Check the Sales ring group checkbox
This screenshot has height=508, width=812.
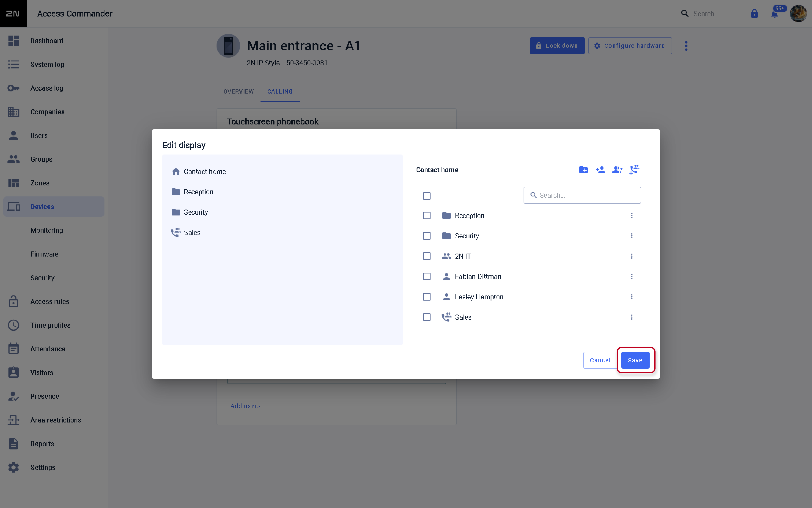coord(427,317)
